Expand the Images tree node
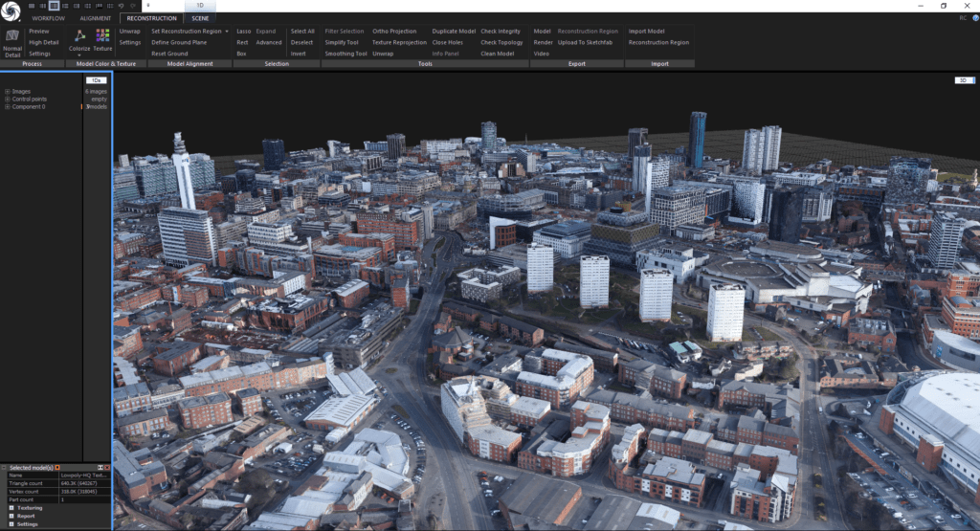This screenshot has height=531, width=980. tap(8, 91)
